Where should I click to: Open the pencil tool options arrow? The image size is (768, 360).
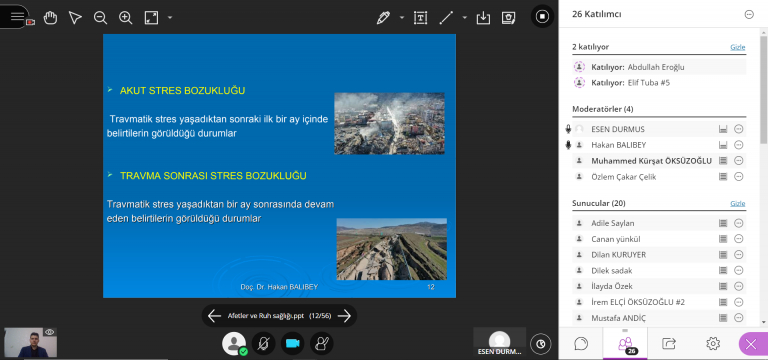coord(402,18)
